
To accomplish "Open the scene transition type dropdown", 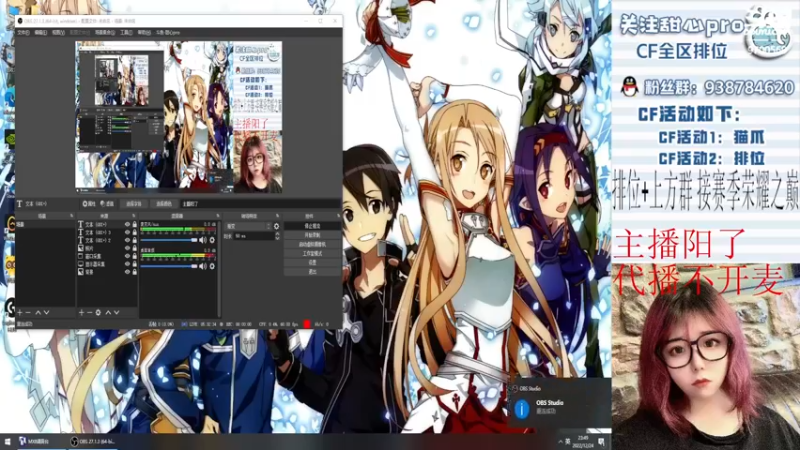I will [248, 226].
